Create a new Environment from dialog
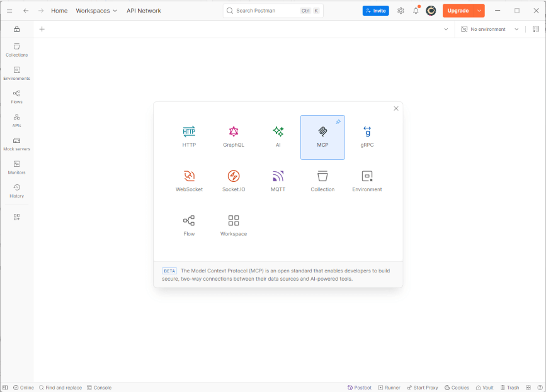This screenshot has width=546, height=392. [367, 182]
